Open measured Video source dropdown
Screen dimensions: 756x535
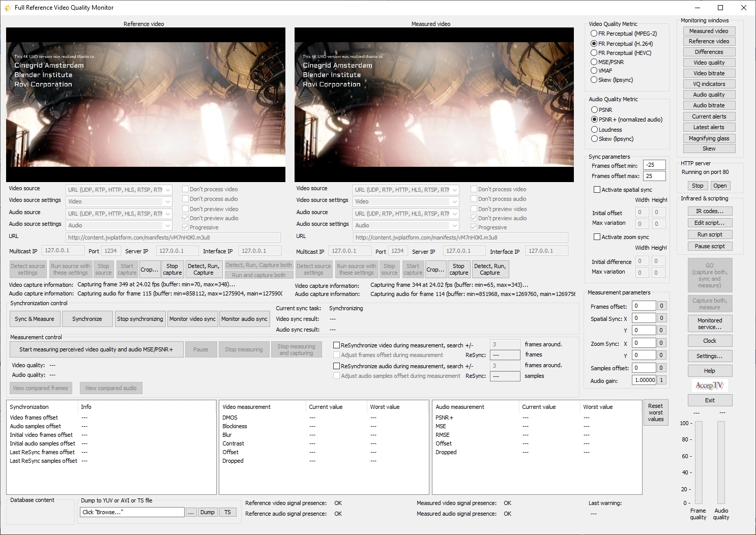(x=406, y=190)
